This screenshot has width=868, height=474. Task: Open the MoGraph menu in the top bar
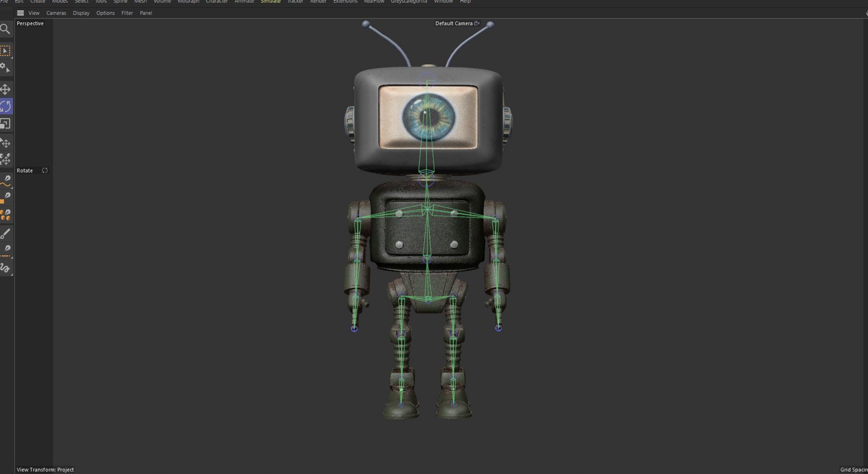coord(188,2)
